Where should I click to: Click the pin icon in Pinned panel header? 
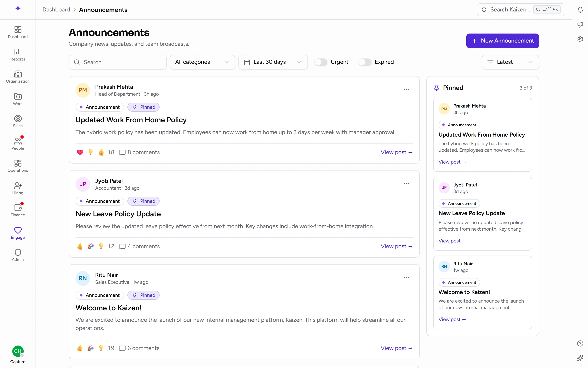(x=436, y=88)
